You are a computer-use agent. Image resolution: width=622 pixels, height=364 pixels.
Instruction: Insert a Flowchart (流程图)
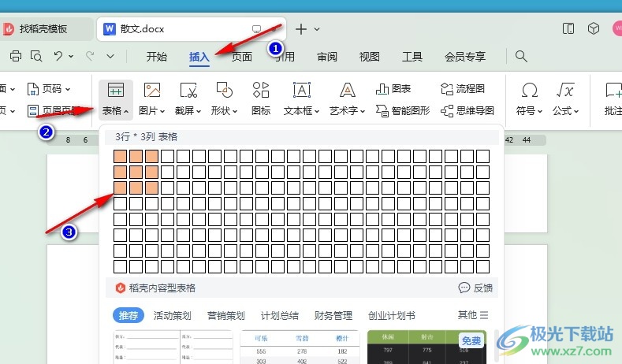pyautogui.click(x=464, y=88)
